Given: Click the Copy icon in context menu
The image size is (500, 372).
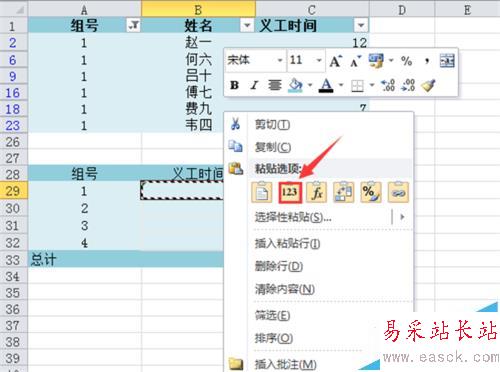Looking at the screenshot, I should click(x=235, y=146).
